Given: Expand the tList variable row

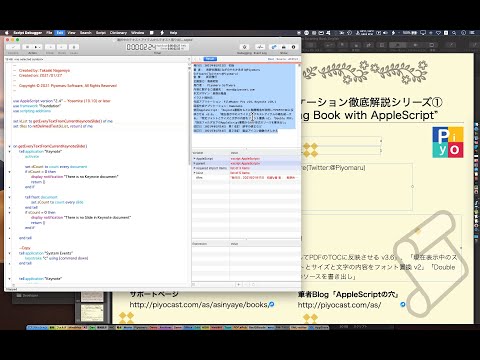Looking at the screenshot, I should [x=194, y=173].
